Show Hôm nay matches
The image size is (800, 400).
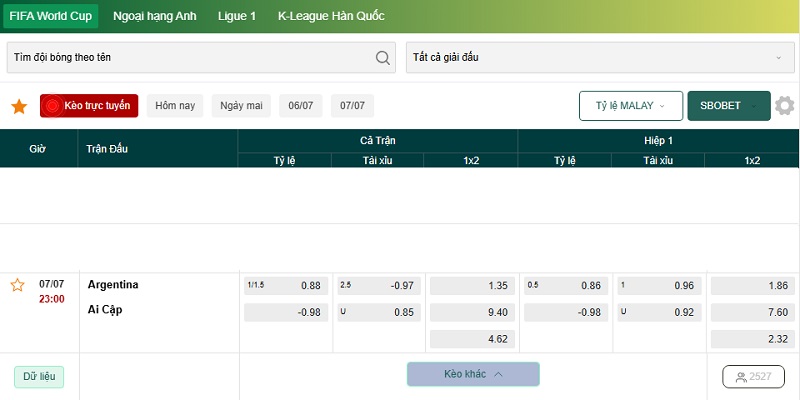pos(175,106)
